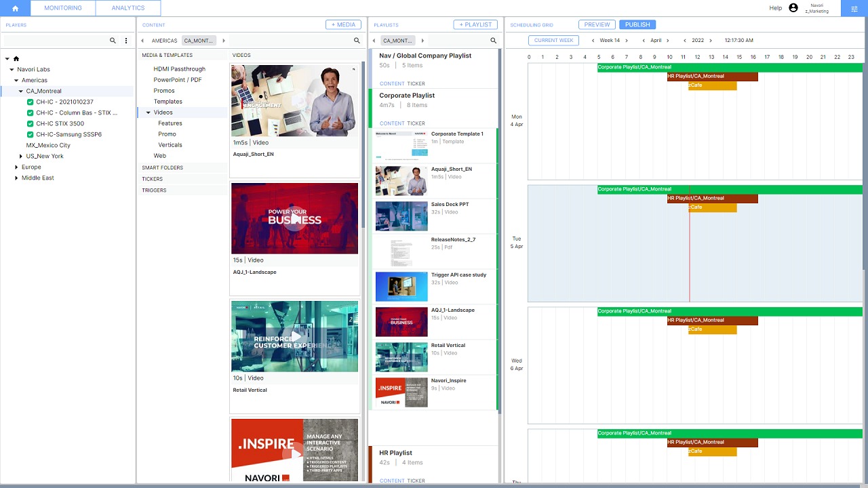The height and width of the screenshot is (488, 868).
Task: Uncheck the CH-IC - 2021010237 player checkbox
Action: (x=30, y=102)
